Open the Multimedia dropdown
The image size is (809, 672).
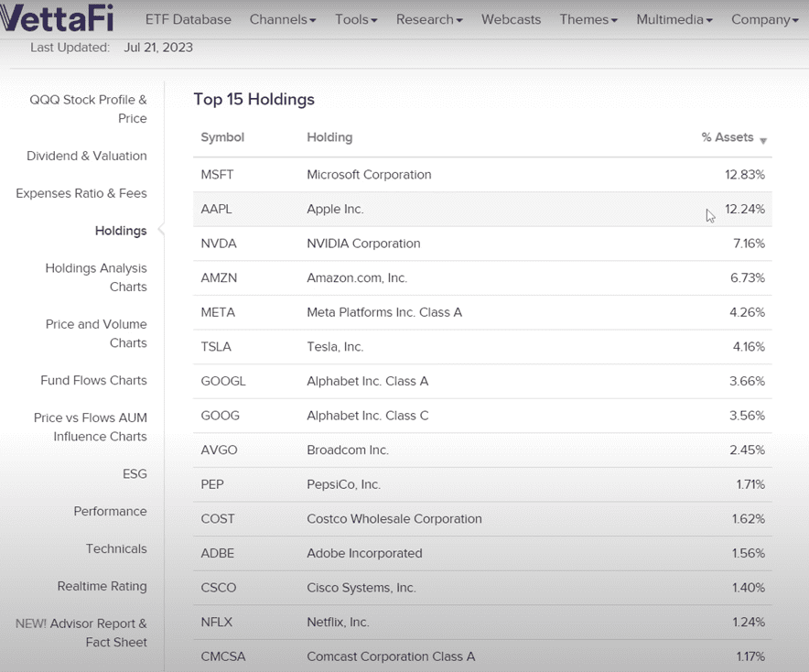pos(674,19)
